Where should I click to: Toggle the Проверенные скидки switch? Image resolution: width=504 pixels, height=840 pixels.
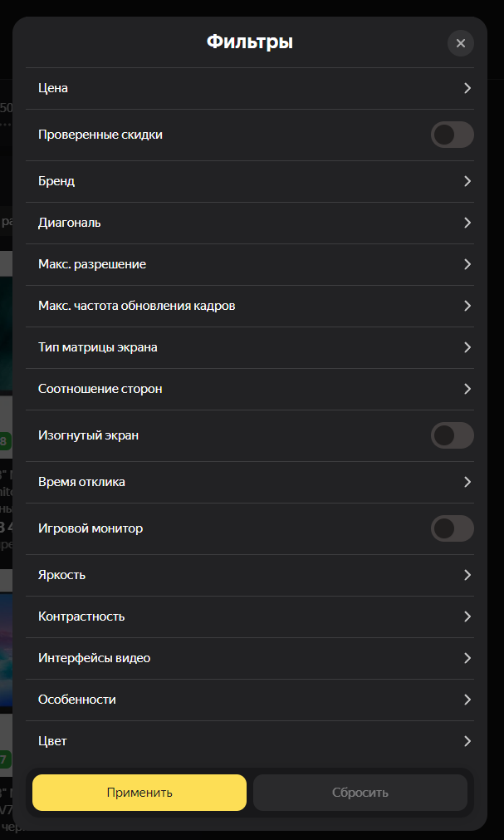(x=452, y=135)
